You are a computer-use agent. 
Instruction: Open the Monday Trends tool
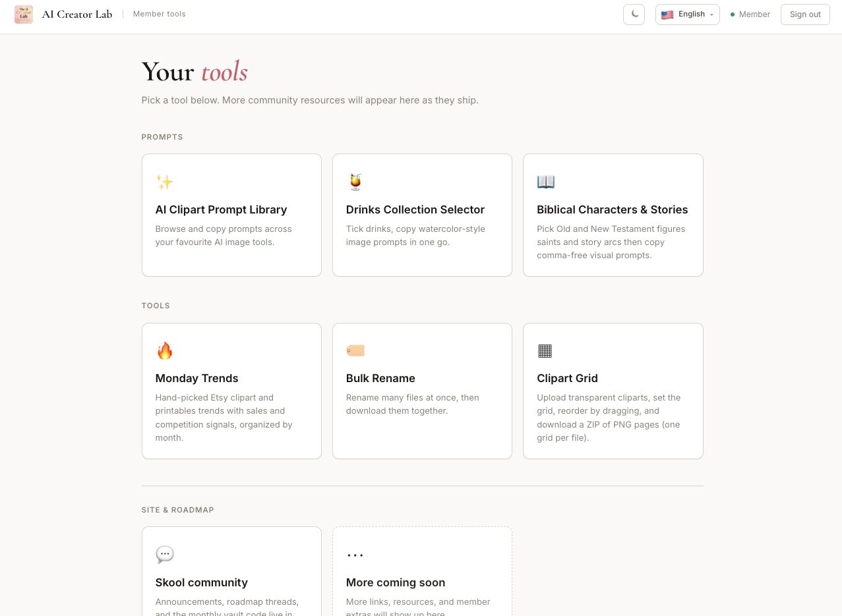point(231,391)
